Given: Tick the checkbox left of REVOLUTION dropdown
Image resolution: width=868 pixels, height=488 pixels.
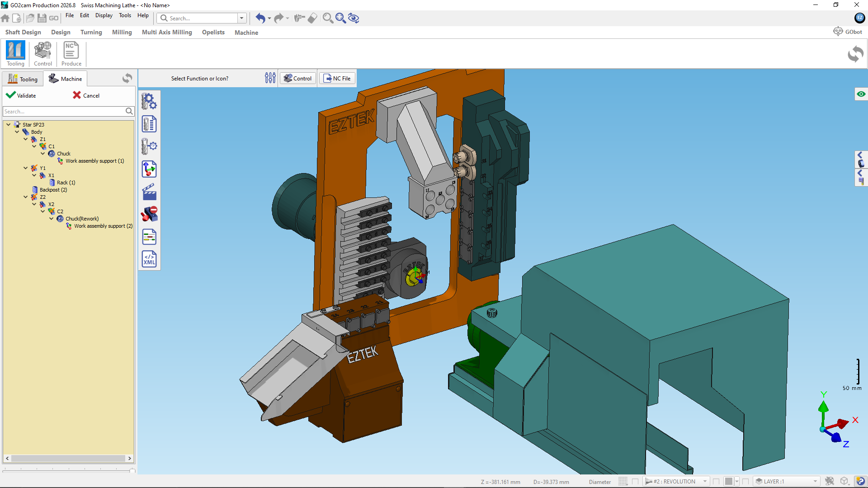Looking at the screenshot, I should (635, 481).
